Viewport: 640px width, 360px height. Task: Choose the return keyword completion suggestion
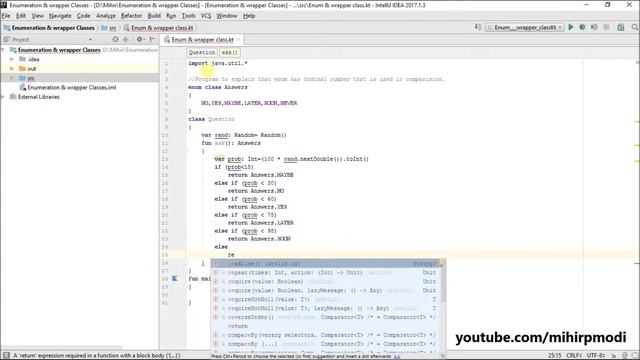click(326, 326)
